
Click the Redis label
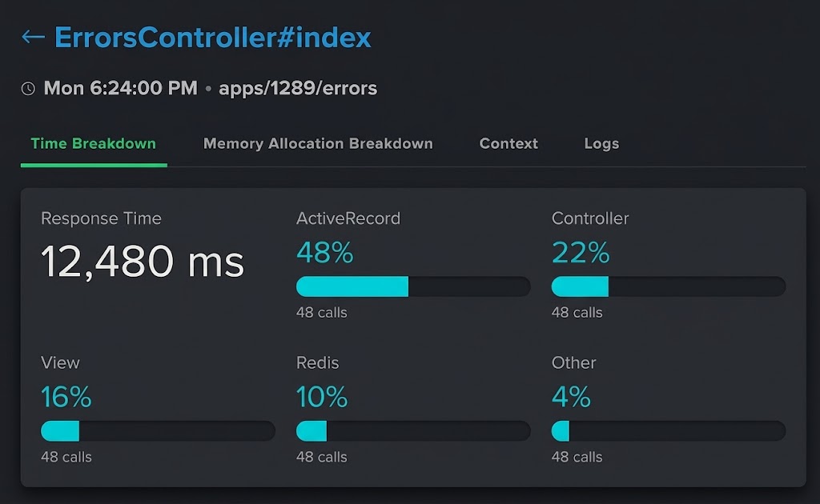click(317, 362)
